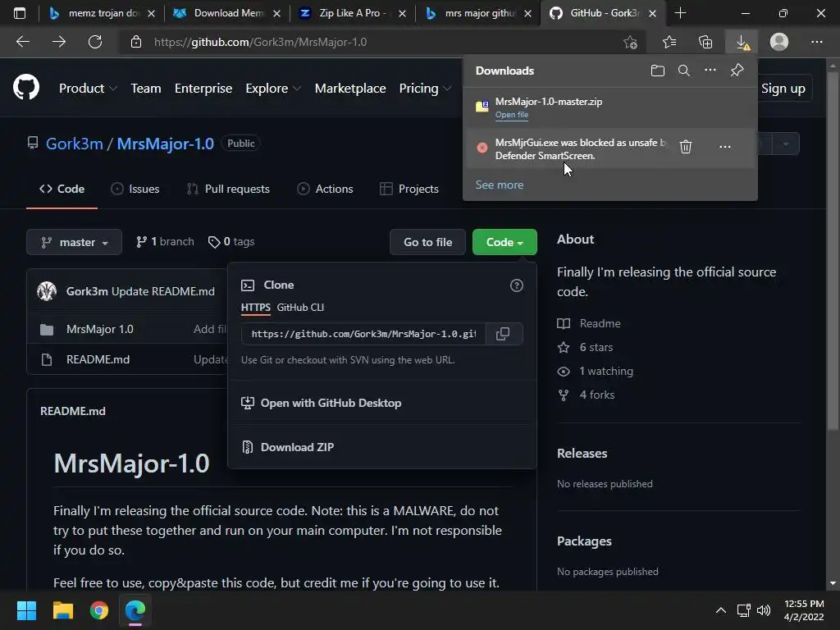Open the MrsMajor-1.0 repository link

tap(166, 144)
